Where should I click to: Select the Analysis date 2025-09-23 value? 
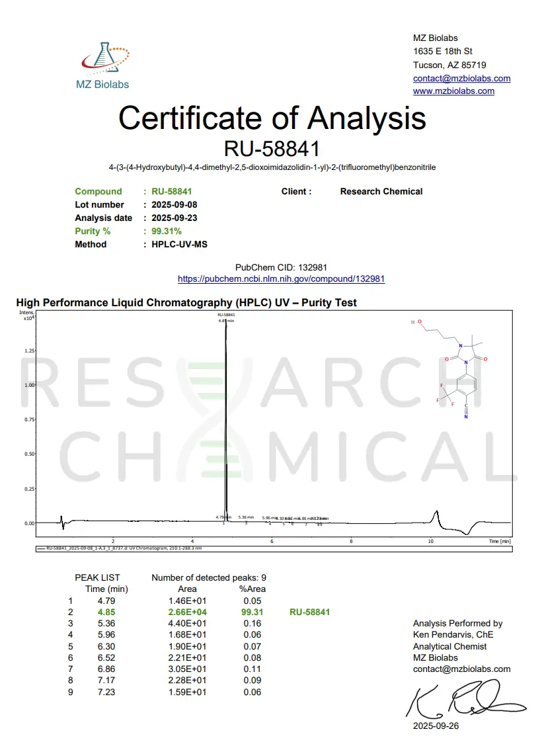click(x=175, y=218)
